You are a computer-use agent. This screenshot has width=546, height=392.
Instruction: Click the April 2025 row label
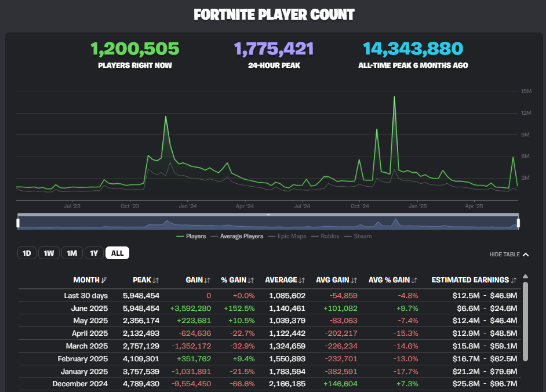click(x=90, y=333)
